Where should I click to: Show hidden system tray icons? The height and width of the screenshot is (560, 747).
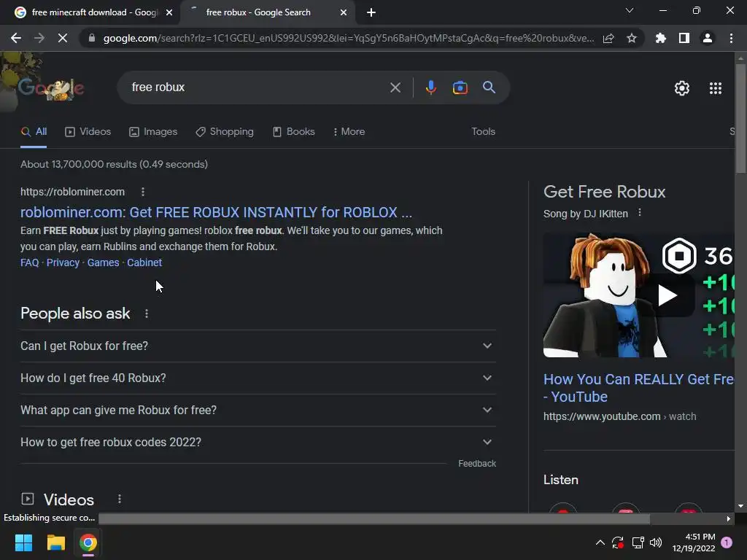[x=600, y=542]
